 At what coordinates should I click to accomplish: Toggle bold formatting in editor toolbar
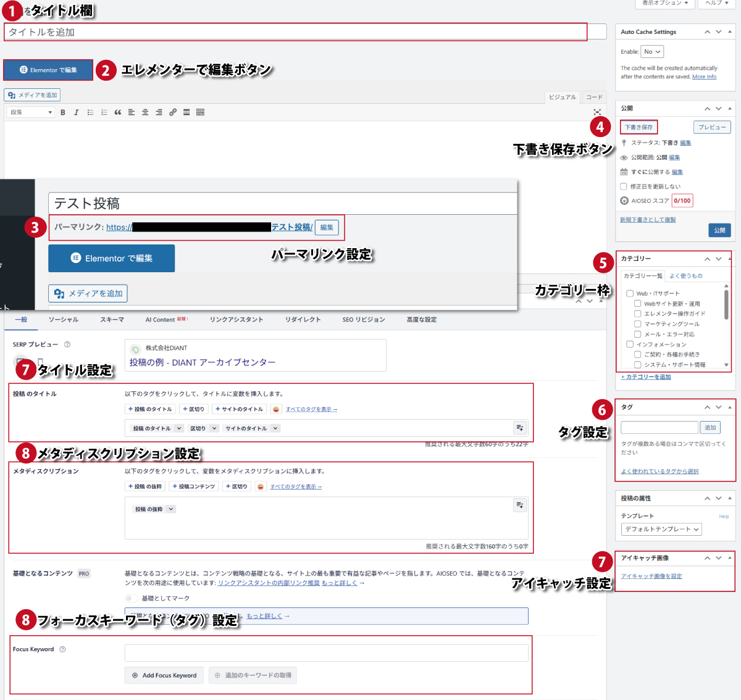pos(62,112)
